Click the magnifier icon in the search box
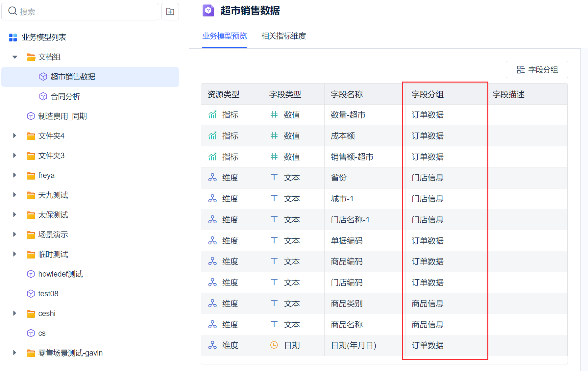588x371 pixels. [x=12, y=11]
